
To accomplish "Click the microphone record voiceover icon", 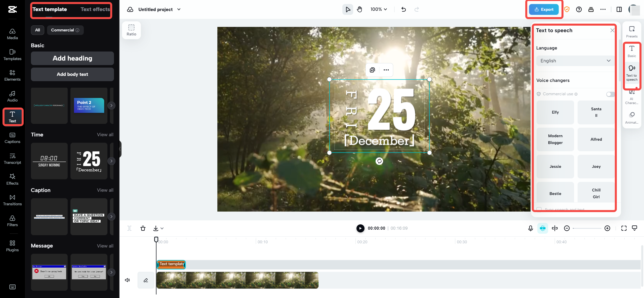I will pos(531,228).
